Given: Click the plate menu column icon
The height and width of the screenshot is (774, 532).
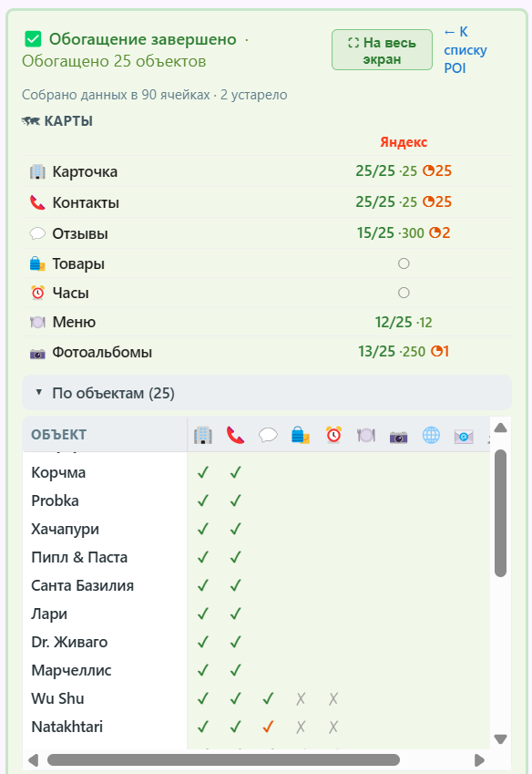Looking at the screenshot, I should coord(366,436).
